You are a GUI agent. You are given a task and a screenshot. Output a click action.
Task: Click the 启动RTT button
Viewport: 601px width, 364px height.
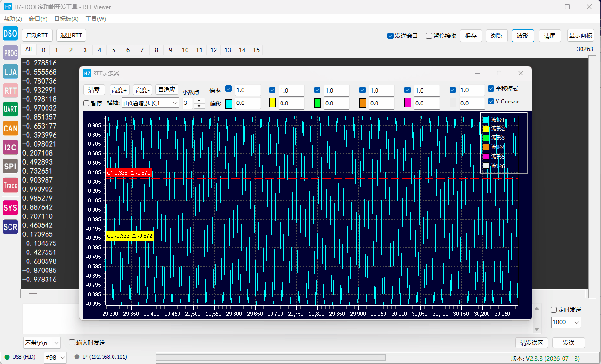pyautogui.click(x=37, y=36)
